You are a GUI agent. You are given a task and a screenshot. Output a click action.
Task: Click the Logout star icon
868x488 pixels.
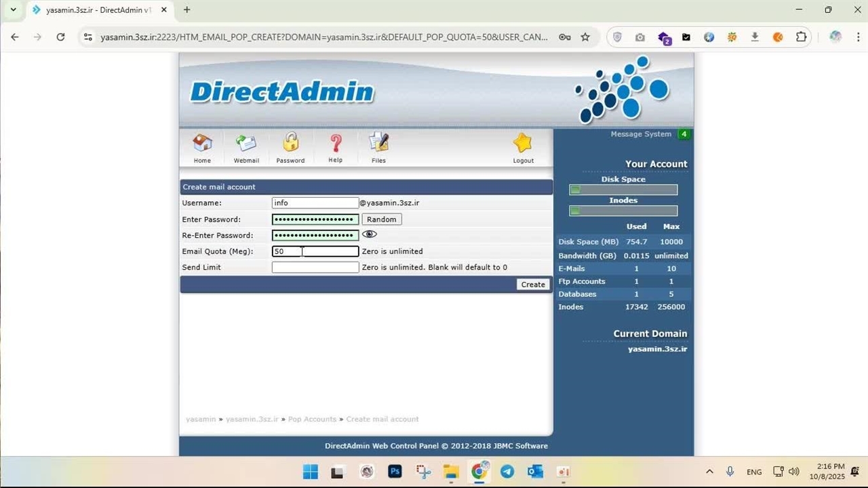pyautogui.click(x=523, y=144)
